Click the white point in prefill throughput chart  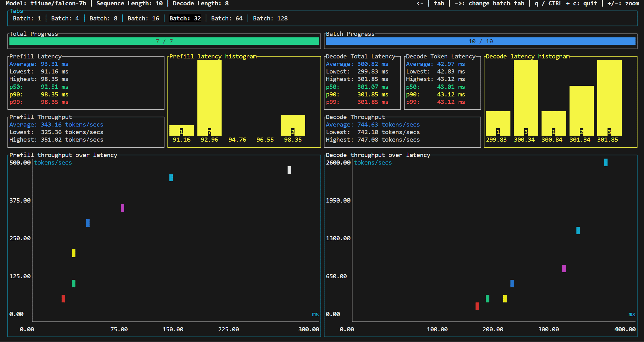(x=289, y=170)
